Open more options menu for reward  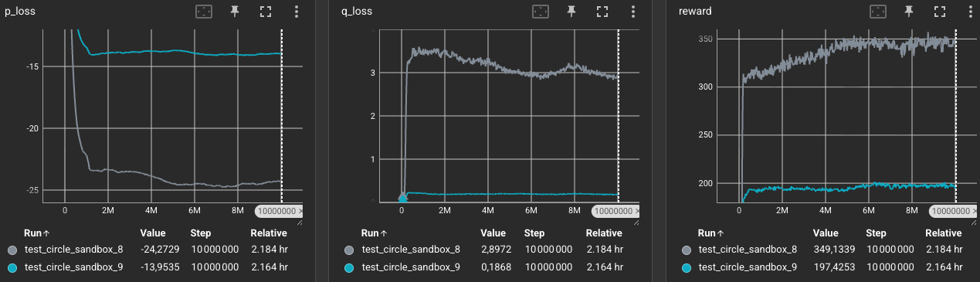(970, 12)
